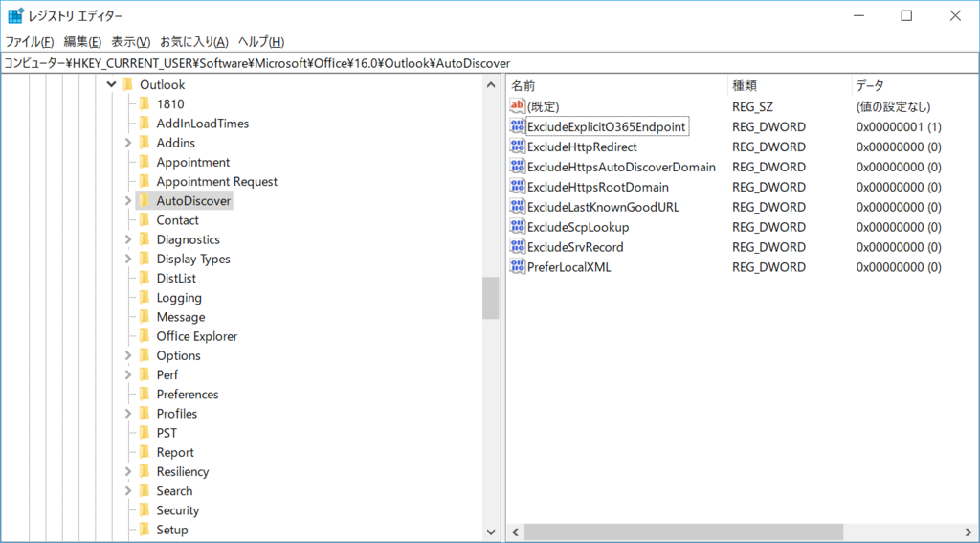Click the folder icon next to Security
Screen dimensions: 980x543
tap(145, 510)
